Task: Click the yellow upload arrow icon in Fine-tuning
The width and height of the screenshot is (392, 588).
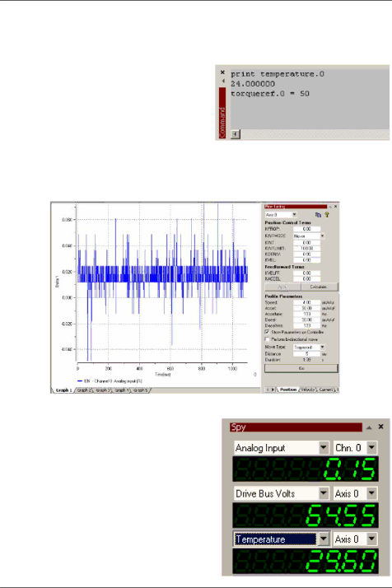Action: click(x=327, y=215)
